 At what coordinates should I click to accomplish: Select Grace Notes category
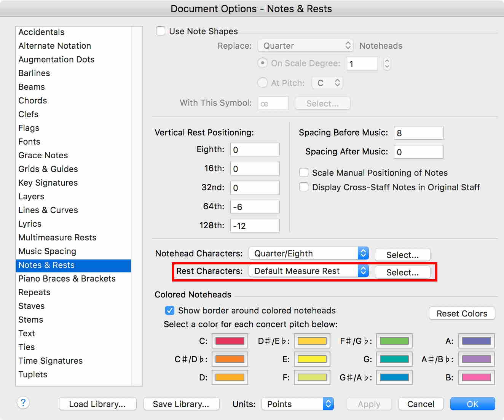[x=73, y=155]
